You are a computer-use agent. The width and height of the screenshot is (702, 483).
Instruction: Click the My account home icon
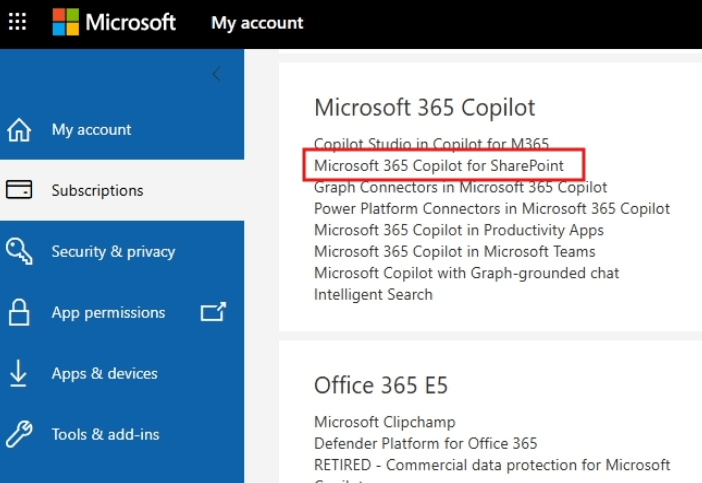click(19, 130)
